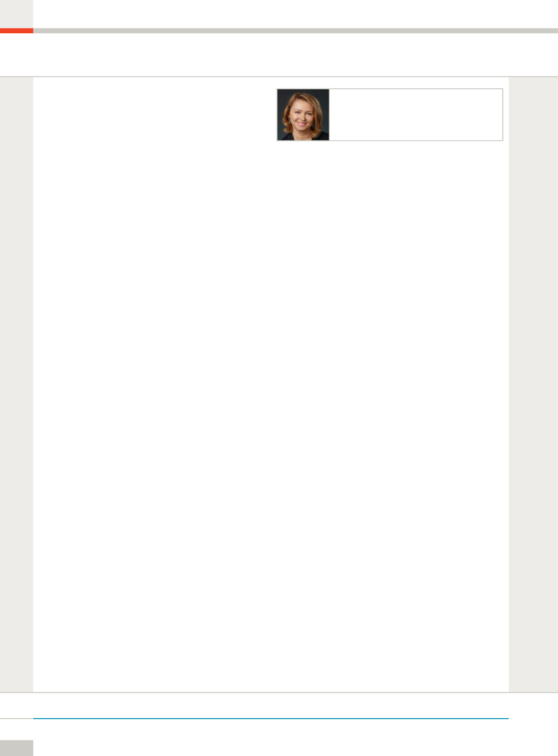Click the right gray margin strip

[533, 384]
